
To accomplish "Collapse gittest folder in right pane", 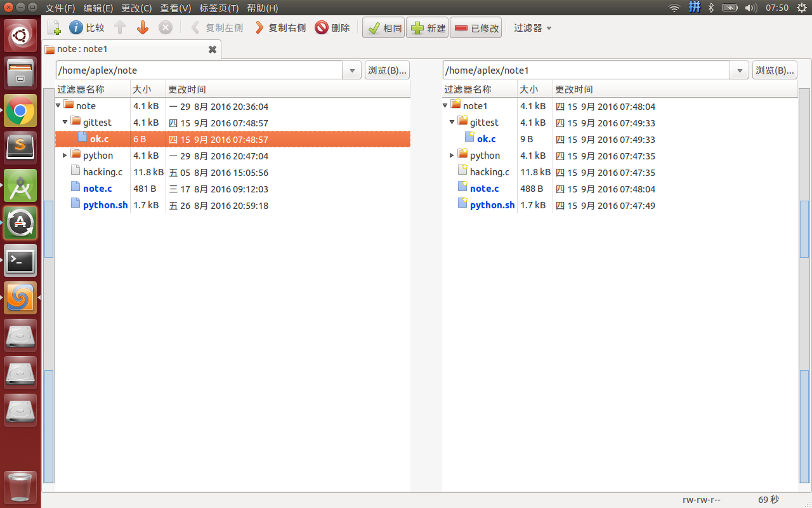I will click(452, 122).
